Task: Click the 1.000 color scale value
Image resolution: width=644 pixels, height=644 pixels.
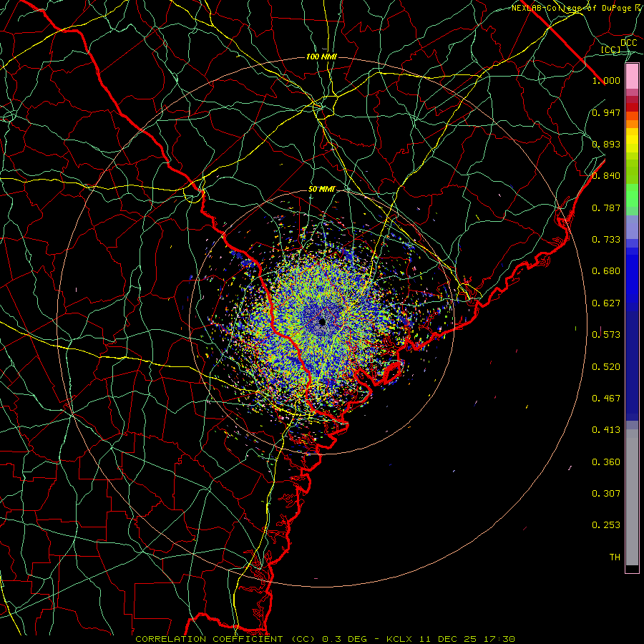Action: 606,80
